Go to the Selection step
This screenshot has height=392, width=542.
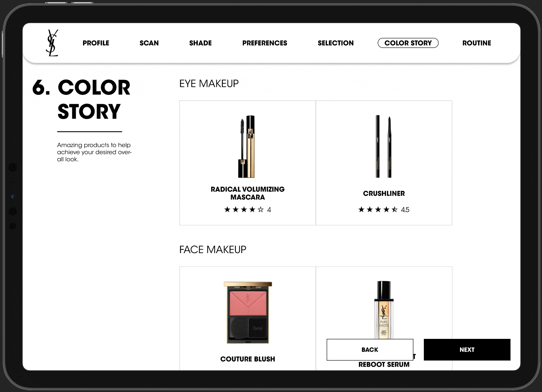[336, 43]
